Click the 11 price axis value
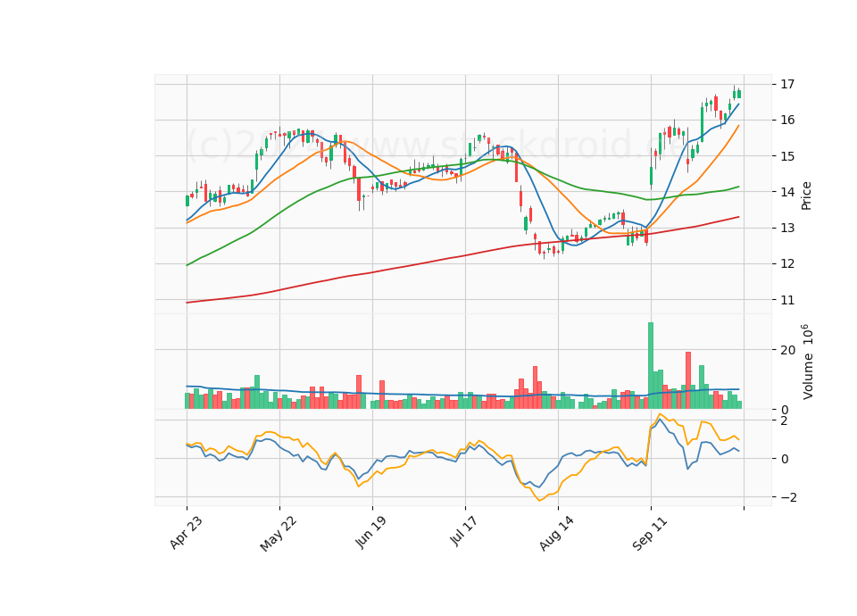 [787, 300]
